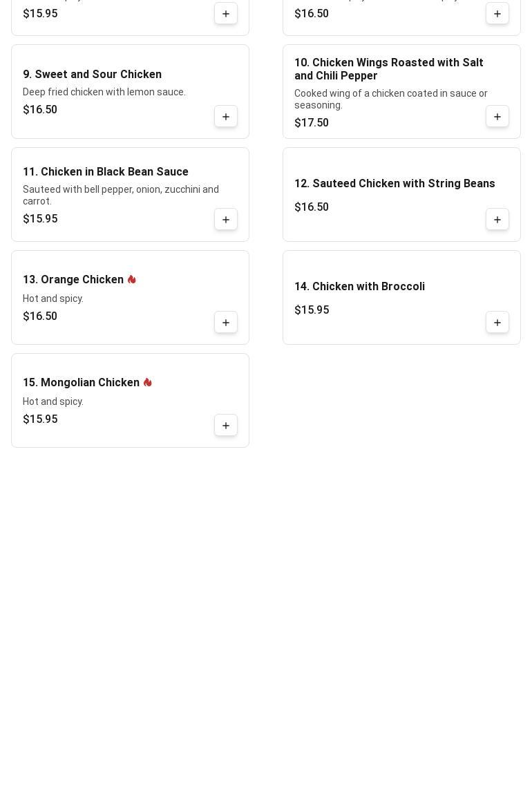Add Chicken with Broccoli using its plus button
Viewport: 532px width, 796px height.
coord(497,323)
